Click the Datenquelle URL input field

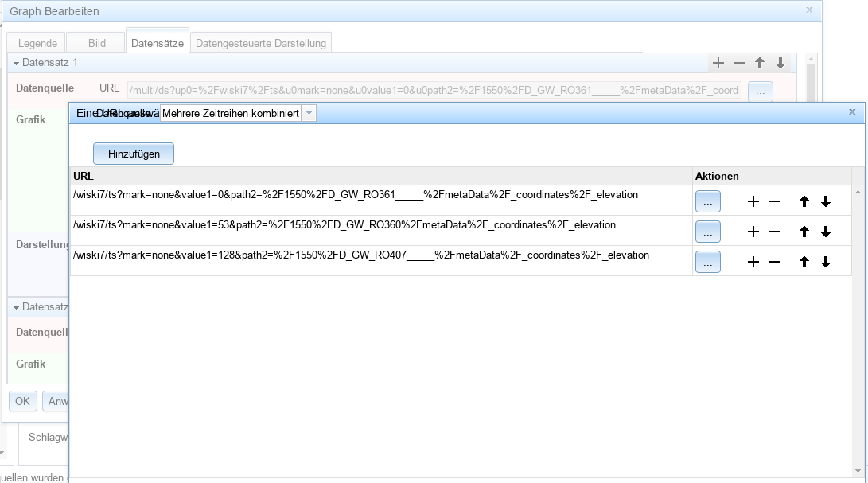tap(434, 90)
